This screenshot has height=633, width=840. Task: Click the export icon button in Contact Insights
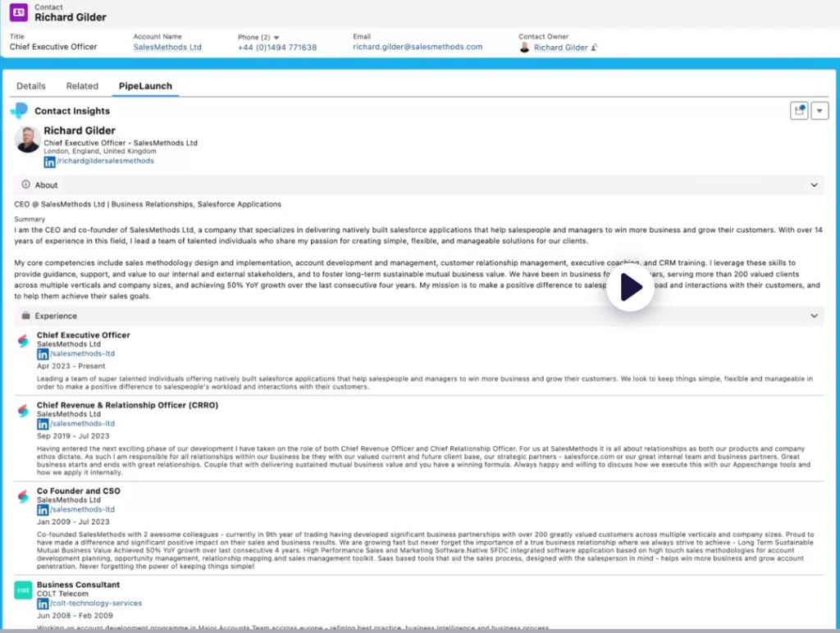coord(799,111)
